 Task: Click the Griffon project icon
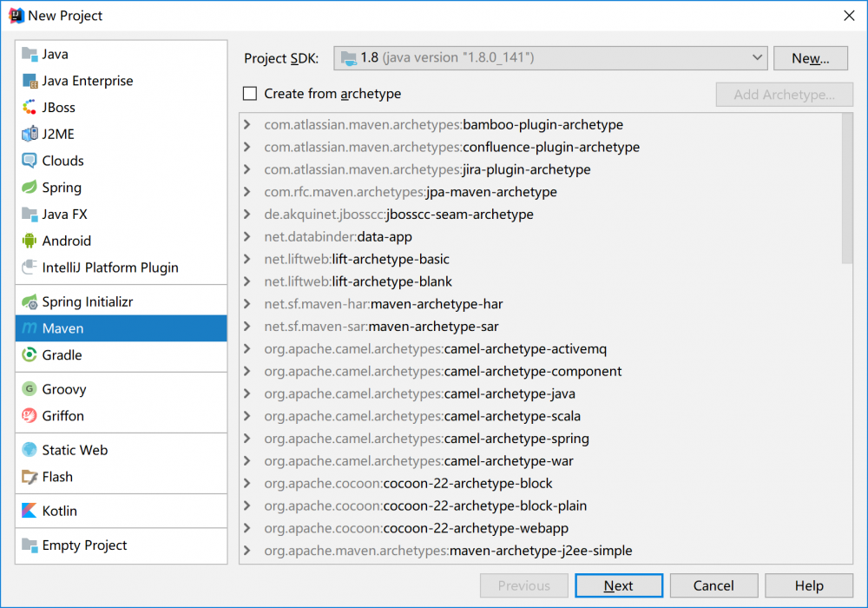29,416
